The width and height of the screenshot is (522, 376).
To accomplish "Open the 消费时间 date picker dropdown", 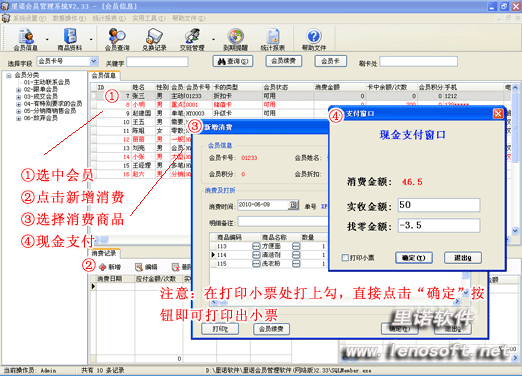I will pyautogui.click(x=293, y=205).
